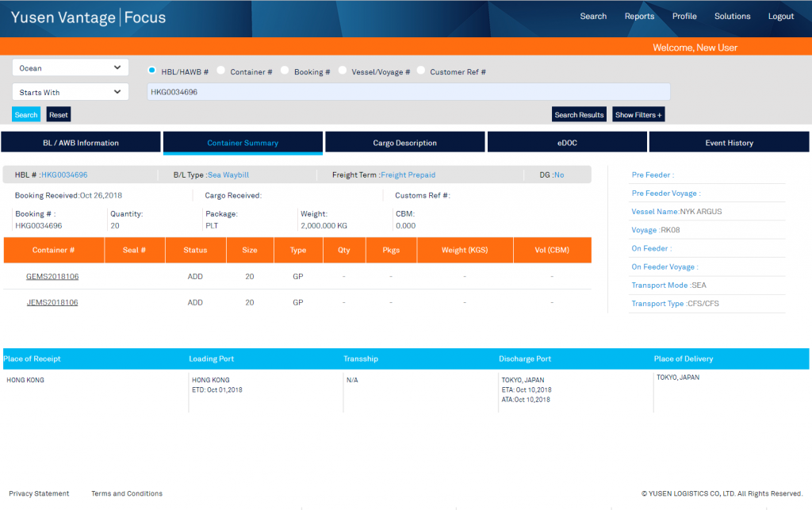Click the Yusen Vantage Focus logo
This screenshot has width=812, height=510.
click(88, 17)
